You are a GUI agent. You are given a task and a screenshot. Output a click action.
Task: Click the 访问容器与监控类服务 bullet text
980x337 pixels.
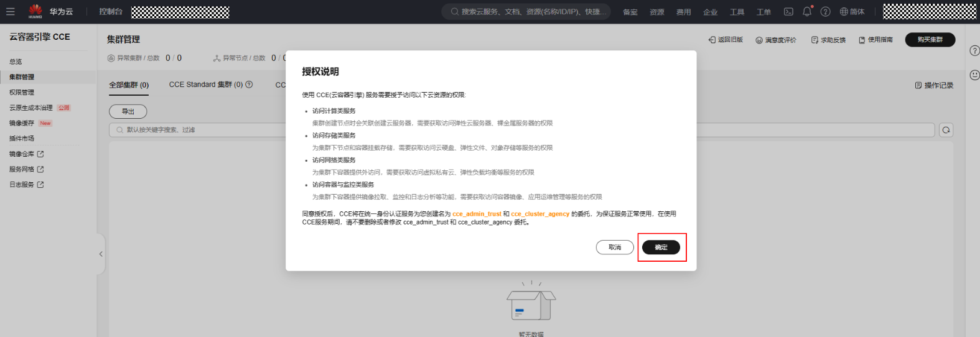click(343, 185)
